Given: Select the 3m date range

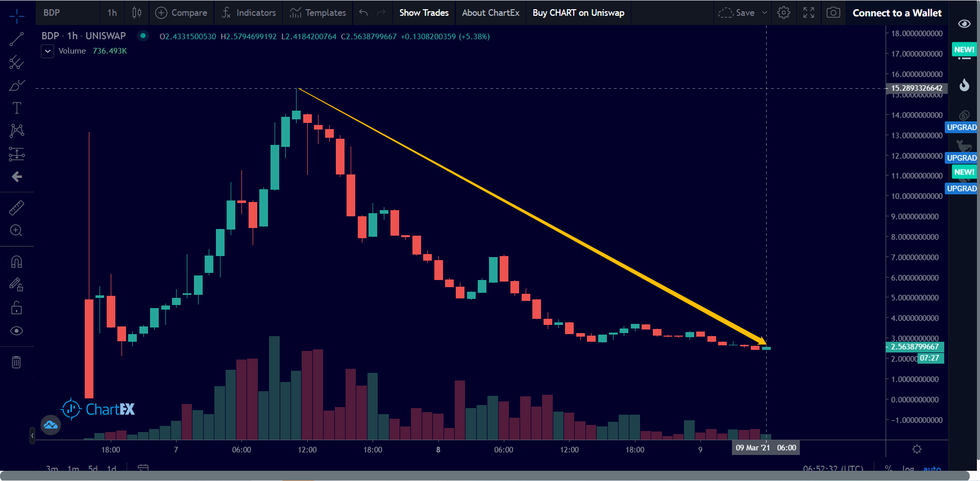Looking at the screenshot, I should click(52, 469).
